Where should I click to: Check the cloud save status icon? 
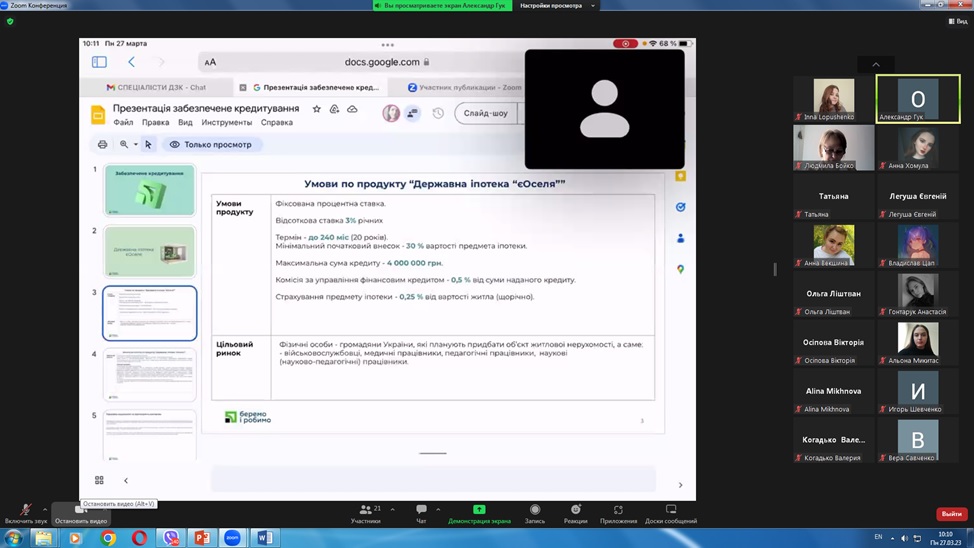pos(352,109)
